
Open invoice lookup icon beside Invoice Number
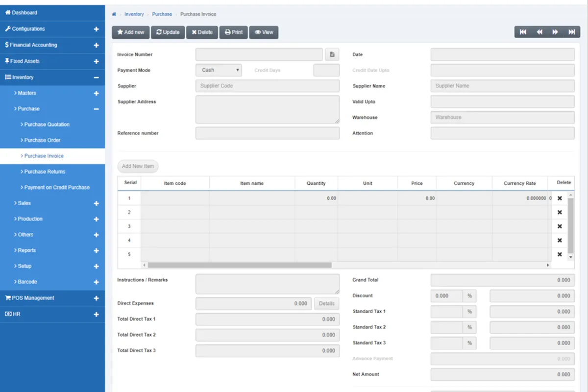click(x=331, y=54)
